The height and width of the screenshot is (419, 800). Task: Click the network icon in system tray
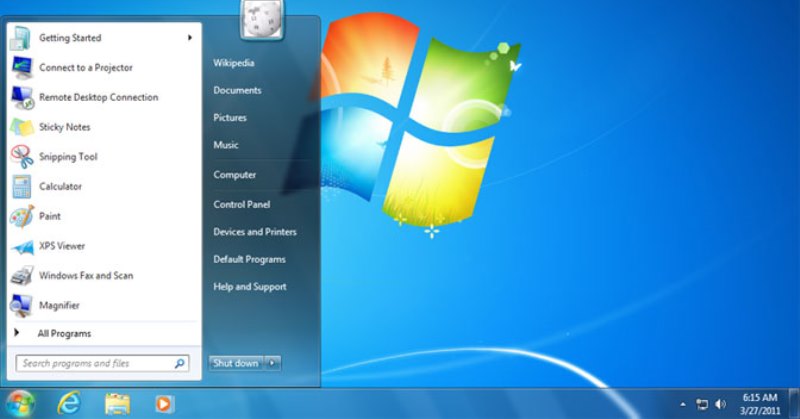tap(702, 405)
